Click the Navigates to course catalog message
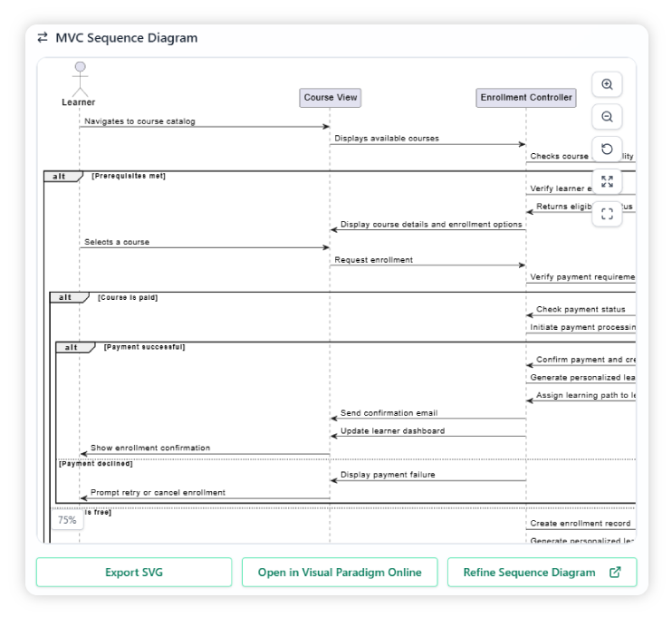 click(x=139, y=121)
